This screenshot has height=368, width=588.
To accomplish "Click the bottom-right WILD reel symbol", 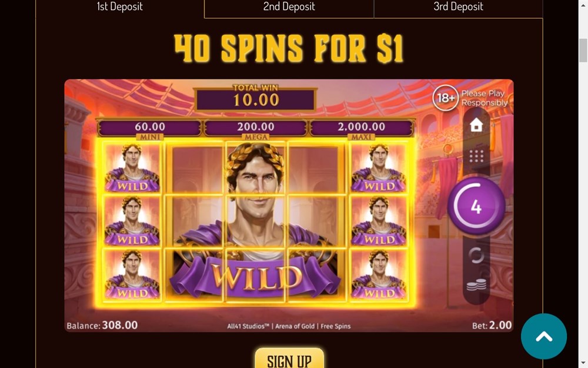I will coord(379,274).
